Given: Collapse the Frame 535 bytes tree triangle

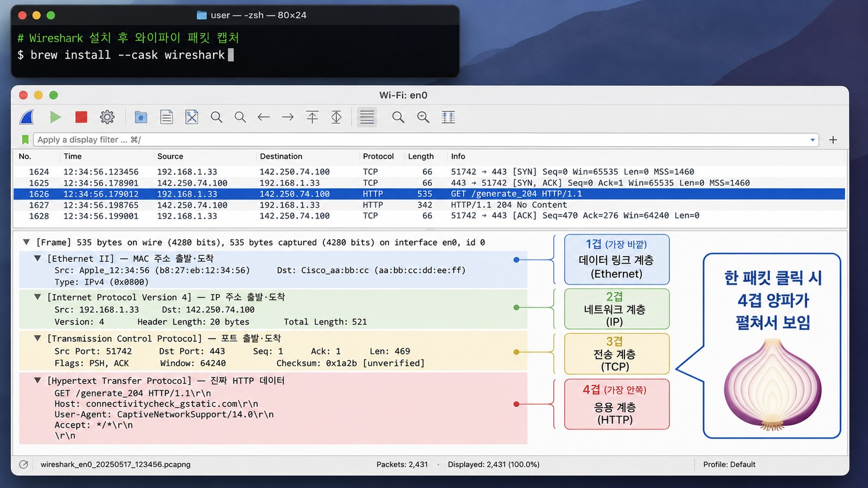Looking at the screenshot, I should pyautogui.click(x=26, y=242).
